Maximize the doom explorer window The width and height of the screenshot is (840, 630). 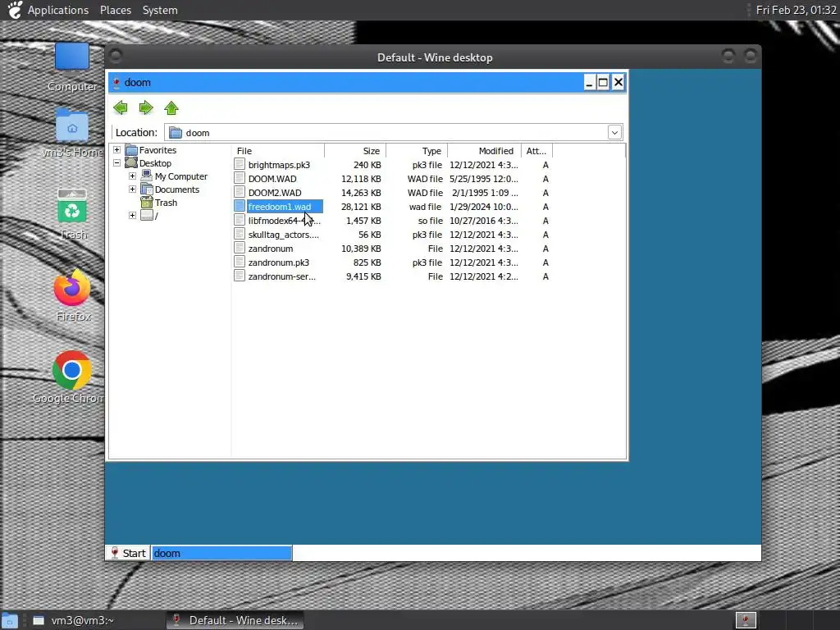pos(603,83)
